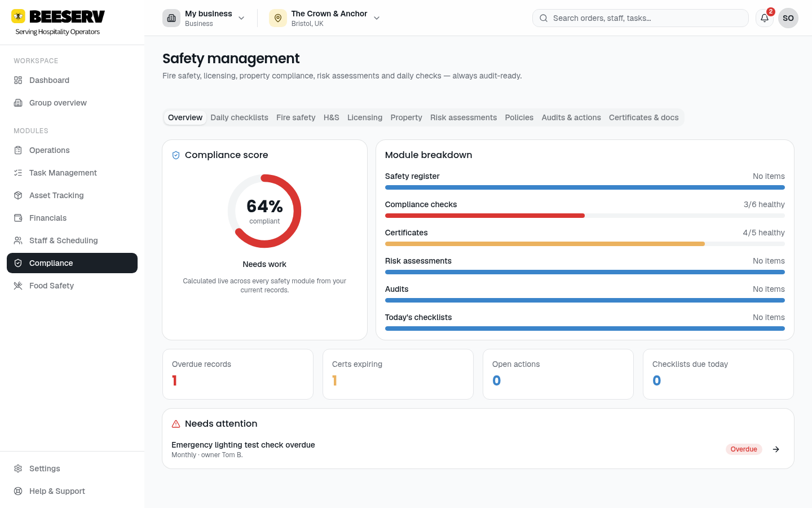Open Help & Support page

pyautogui.click(x=72, y=491)
